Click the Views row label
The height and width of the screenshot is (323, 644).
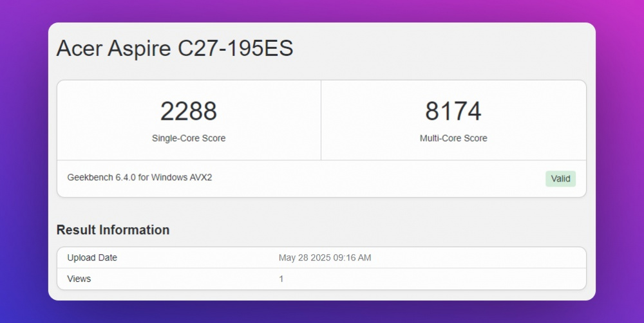pyautogui.click(x=79, y=279)
